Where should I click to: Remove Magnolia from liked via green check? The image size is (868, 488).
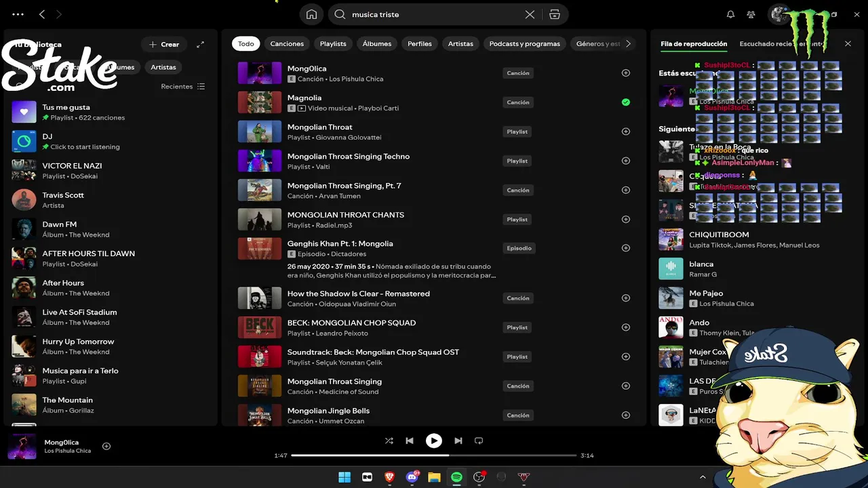(626, 102)
